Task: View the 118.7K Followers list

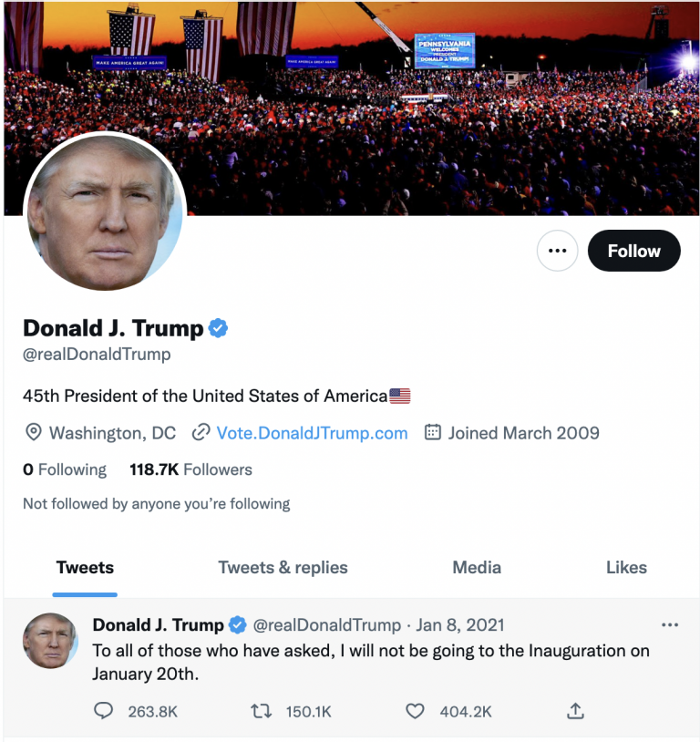Action: pyautogui.click(x=190, y=469)
